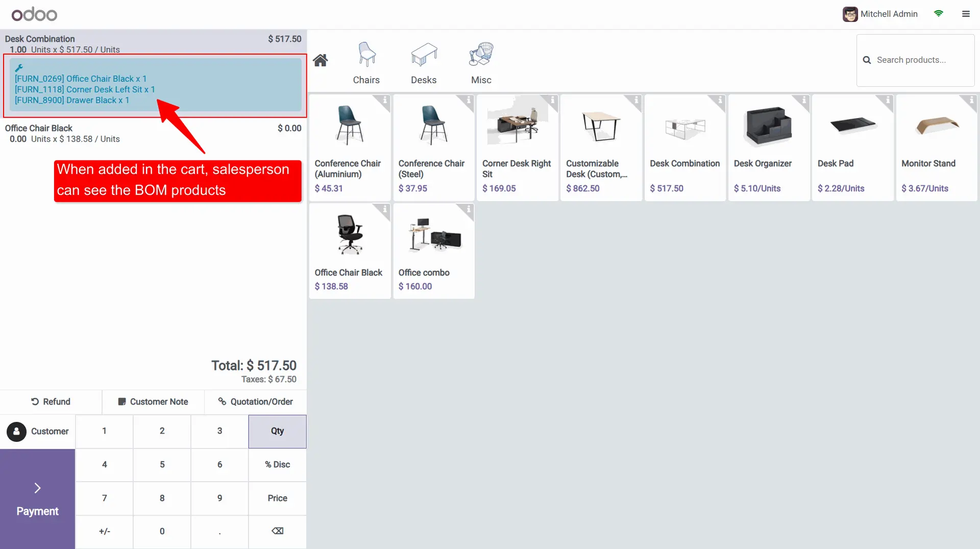Click the wrench icon in BOM details
Screen dimensions: 980x549
click(x=19, y=67)
